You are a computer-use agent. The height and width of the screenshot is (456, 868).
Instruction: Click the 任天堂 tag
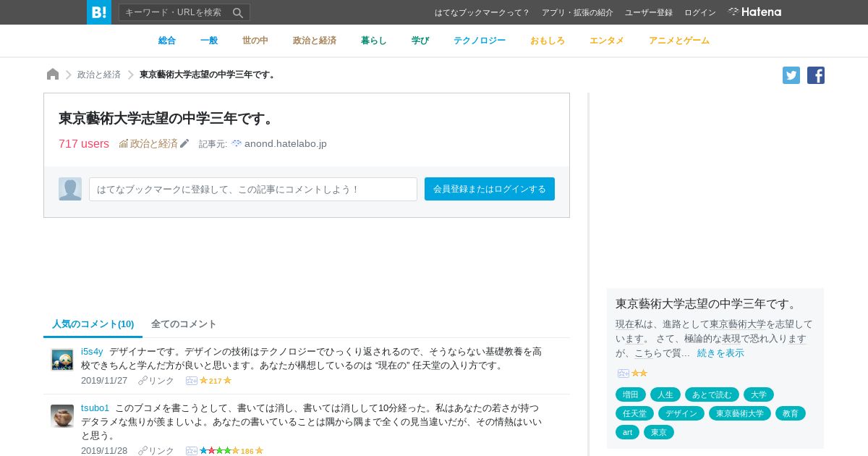click(x=634, y=413)
